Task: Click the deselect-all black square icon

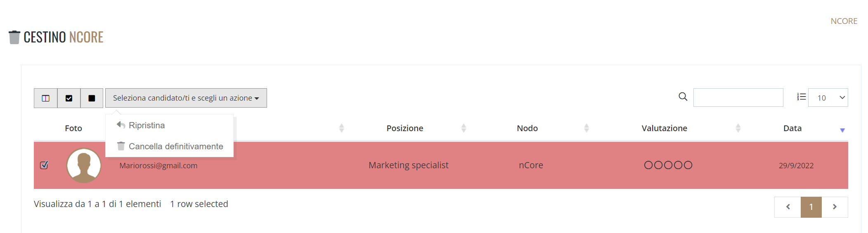Action: (x=92, y=98)
